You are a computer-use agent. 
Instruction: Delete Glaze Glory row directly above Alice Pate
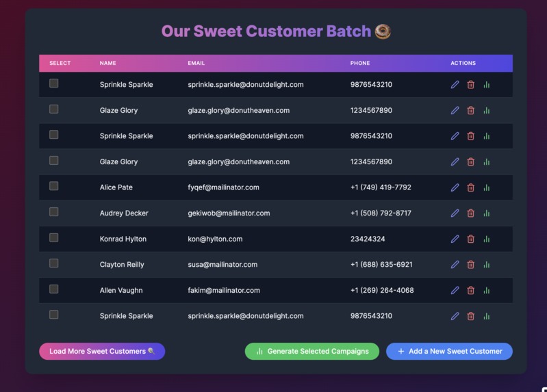(470, 162)
